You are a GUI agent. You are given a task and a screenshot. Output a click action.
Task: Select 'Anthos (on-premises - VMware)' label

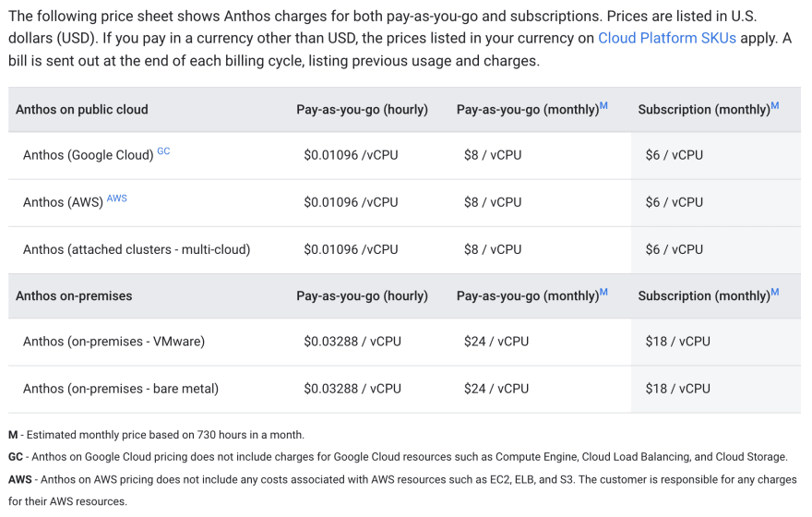(113, 342)
